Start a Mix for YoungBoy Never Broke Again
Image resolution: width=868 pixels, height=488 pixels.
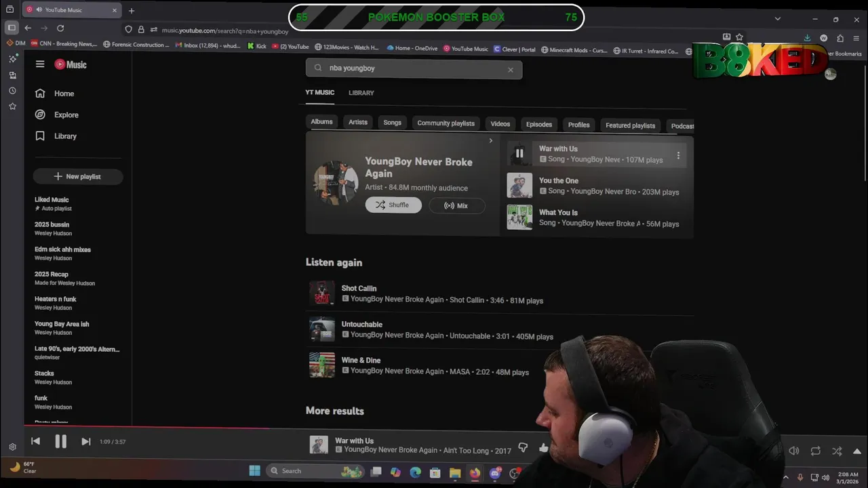point(457,205)
